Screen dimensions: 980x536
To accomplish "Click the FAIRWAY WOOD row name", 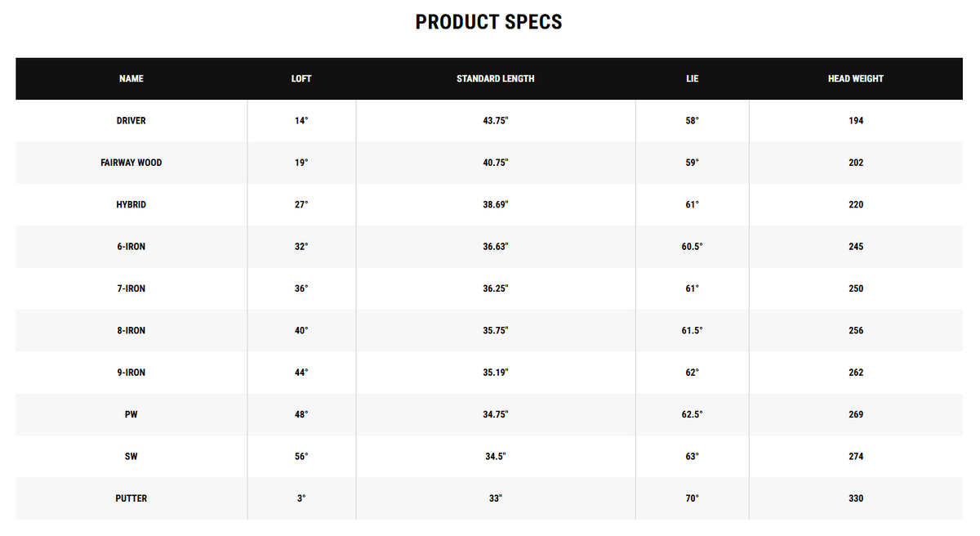I will pos(131,163).
